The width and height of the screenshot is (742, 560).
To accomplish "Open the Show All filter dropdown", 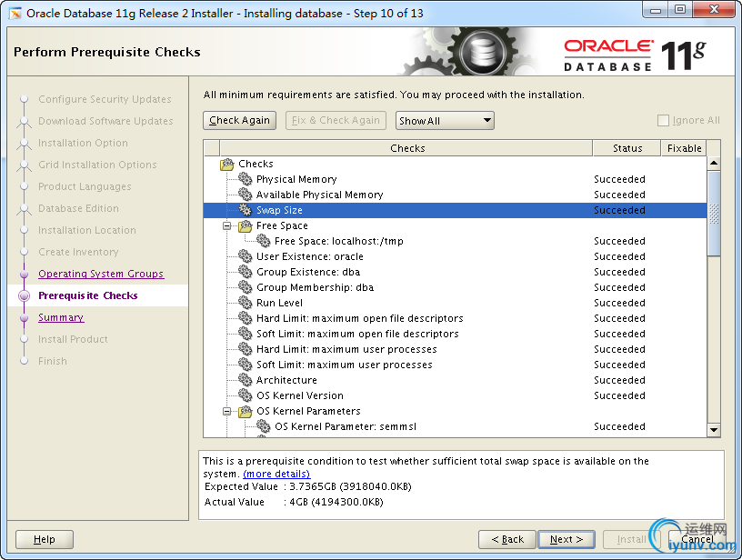I will pyautogui.click(x=445, y=121).
